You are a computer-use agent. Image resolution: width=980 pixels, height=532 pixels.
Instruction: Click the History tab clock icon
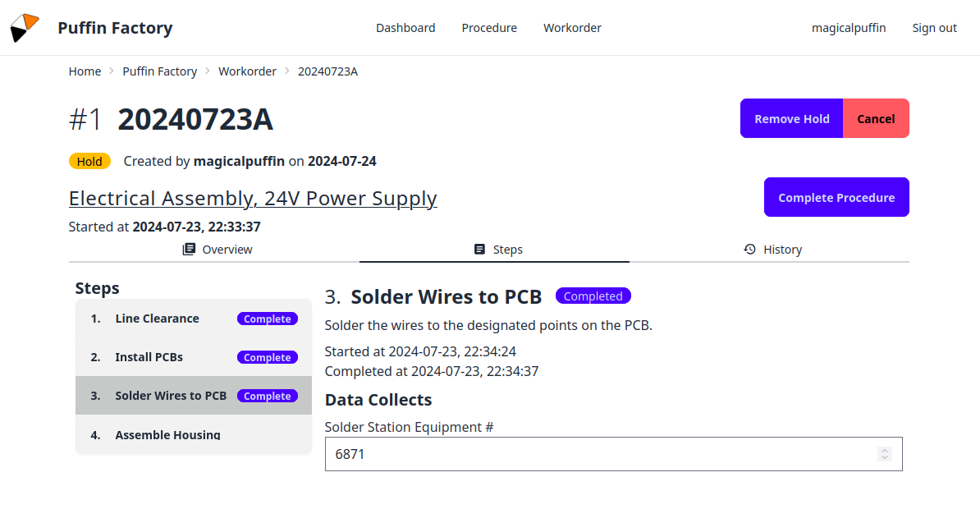(749, 250)
